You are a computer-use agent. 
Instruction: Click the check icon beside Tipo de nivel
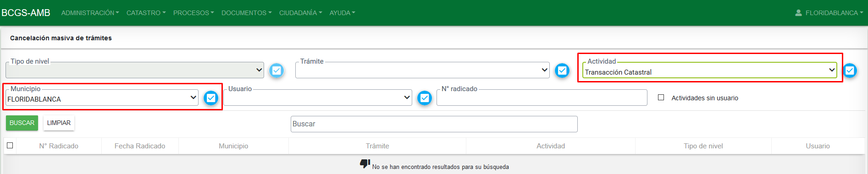pos(276,71)
